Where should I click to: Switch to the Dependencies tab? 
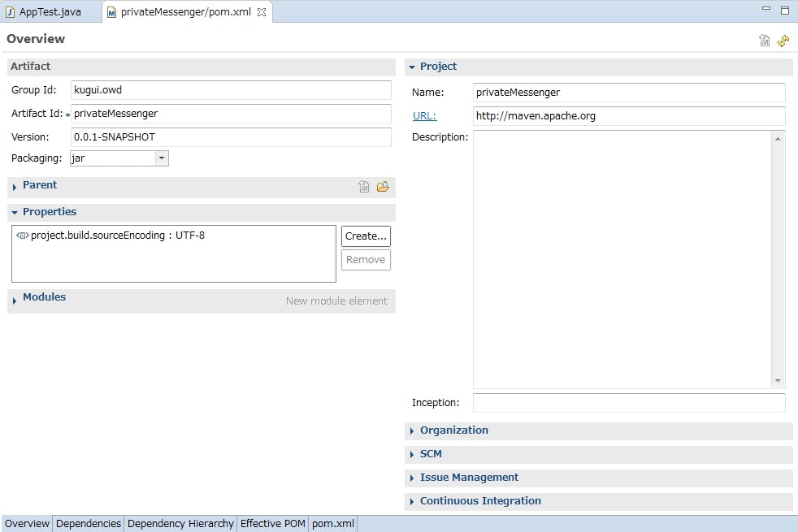coord(89,523)
